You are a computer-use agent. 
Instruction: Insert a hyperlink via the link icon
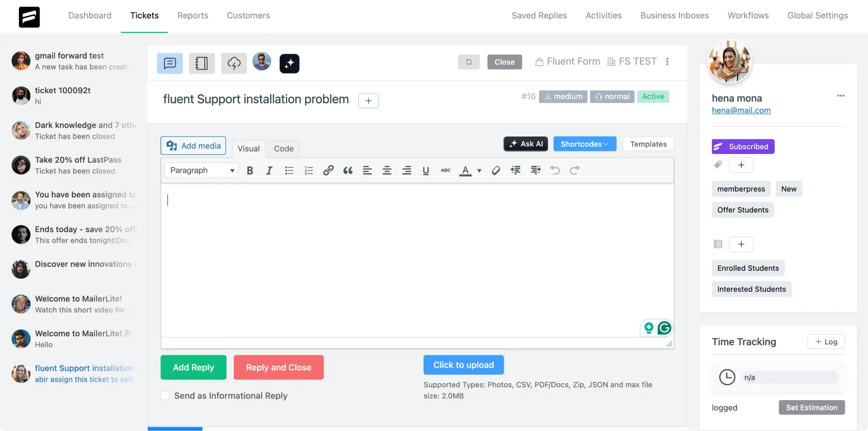[328, 170]
